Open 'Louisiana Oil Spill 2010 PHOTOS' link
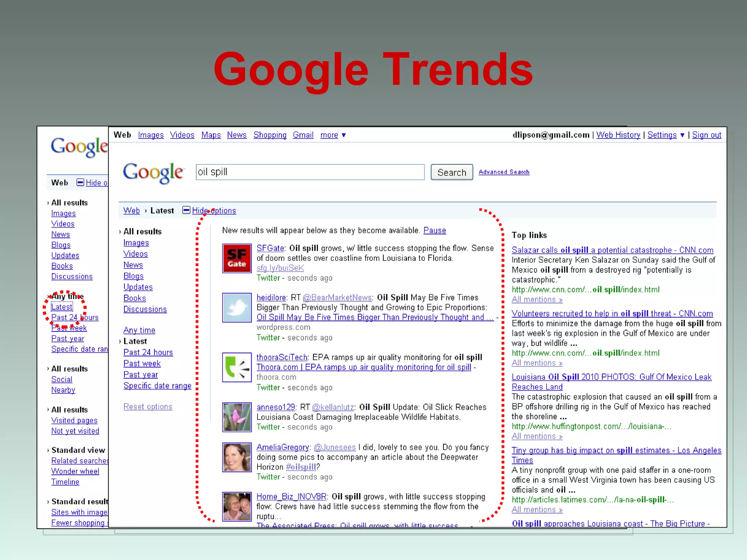 point(612,382)
